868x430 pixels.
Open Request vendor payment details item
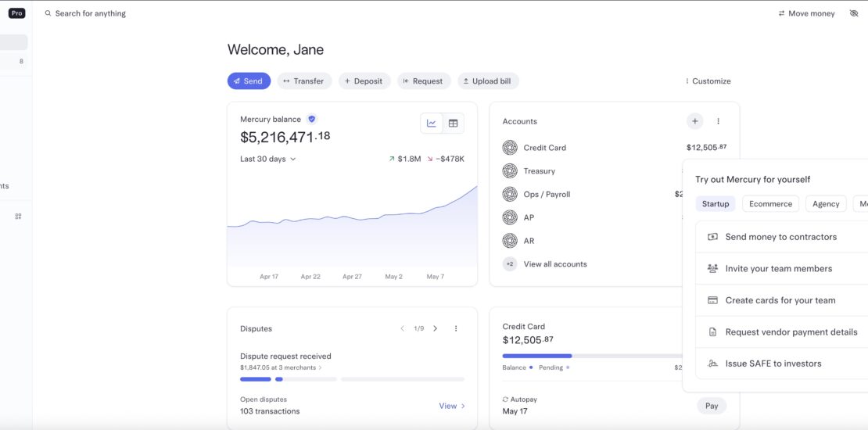click(x=782, y=332)
